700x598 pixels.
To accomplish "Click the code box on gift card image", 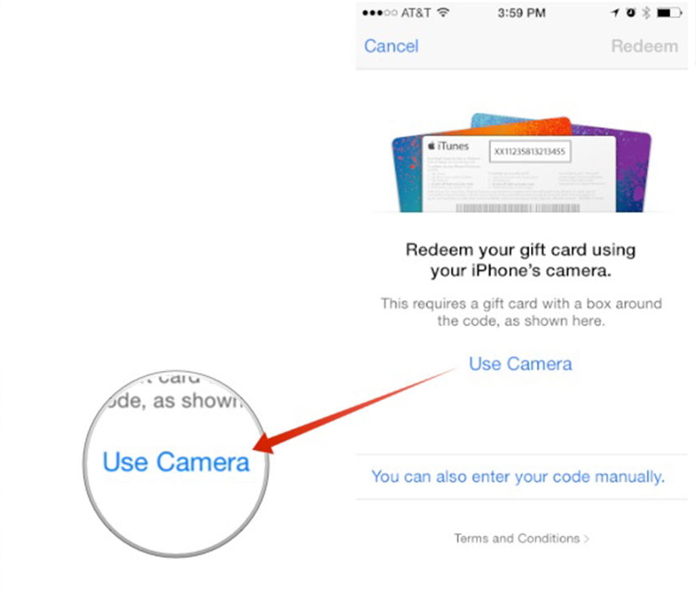I will tap(529, 151).
